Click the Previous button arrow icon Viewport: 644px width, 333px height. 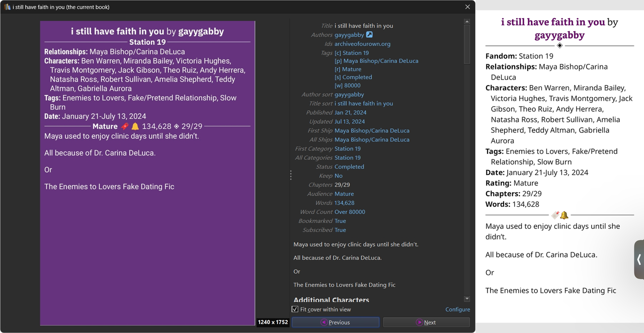(324, 322)
